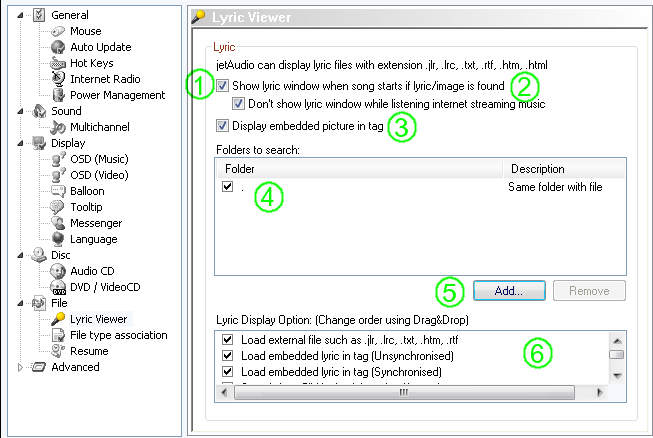Click the File type association icon
This screenshot has height=438, width=653.
coord(58,335)
